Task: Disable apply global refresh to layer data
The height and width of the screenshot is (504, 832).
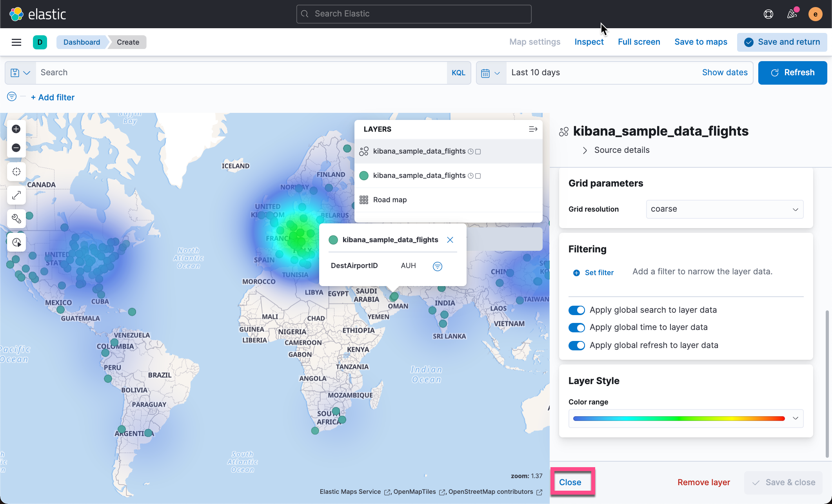Action: tap(576, 345)
